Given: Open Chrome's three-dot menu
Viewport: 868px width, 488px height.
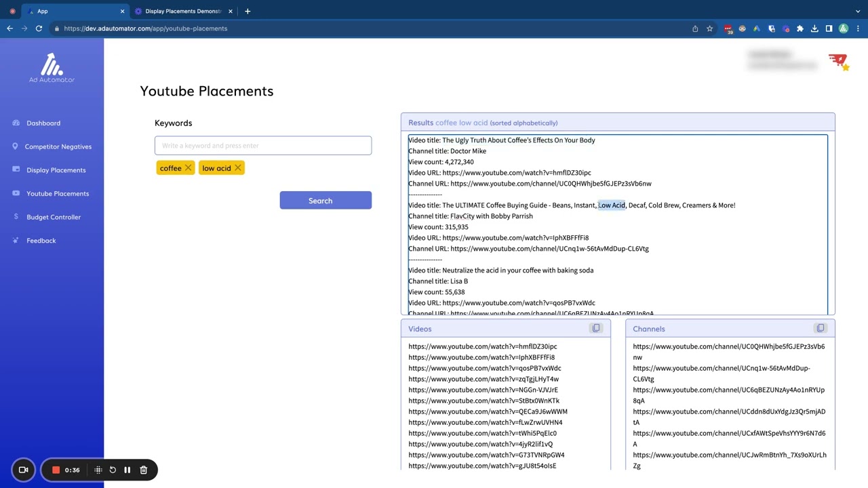Looking at the screenshot, I should tap(858, 28).
